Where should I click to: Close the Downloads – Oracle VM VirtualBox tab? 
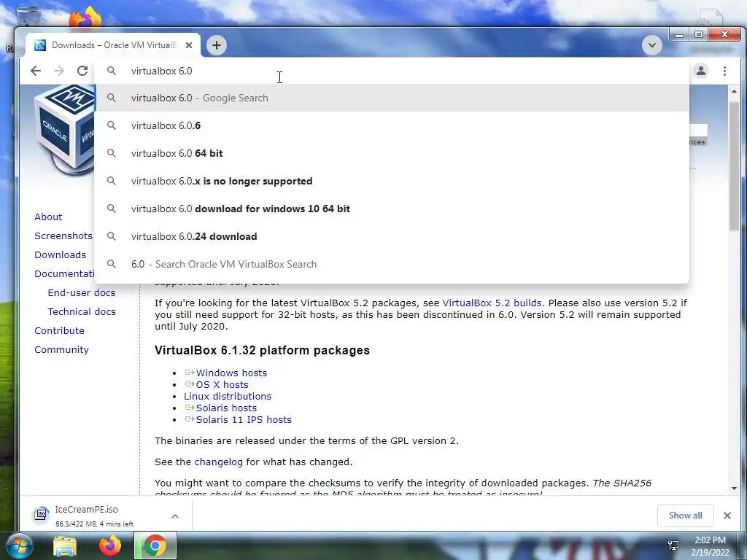pos(189,45)
